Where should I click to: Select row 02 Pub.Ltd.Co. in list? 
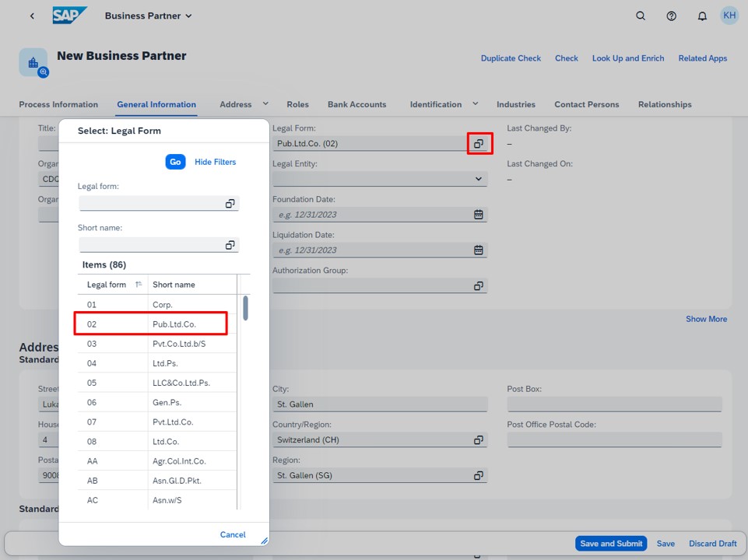(x=150, y=324)
